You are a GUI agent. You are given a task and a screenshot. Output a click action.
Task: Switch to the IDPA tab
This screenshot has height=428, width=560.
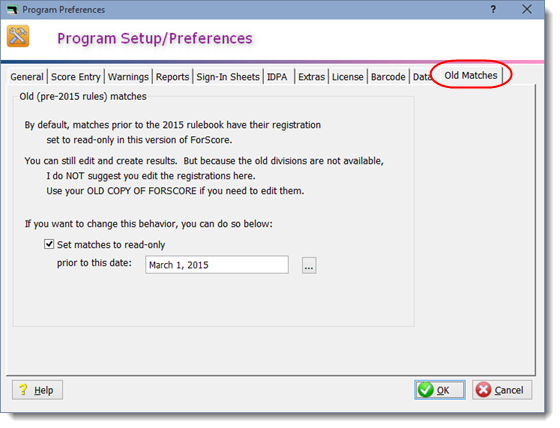278,77
